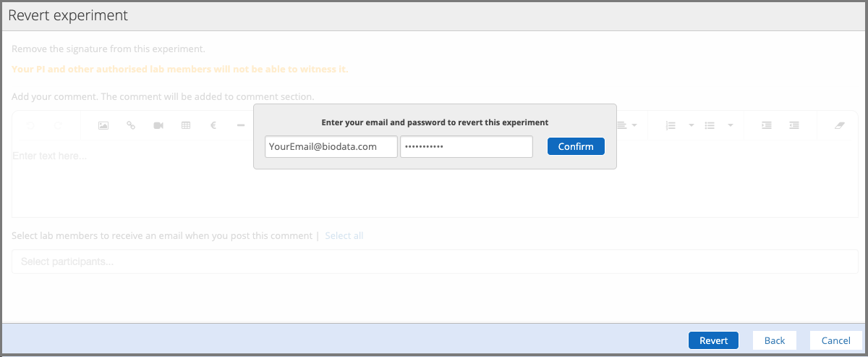Viewport: 868px width, 357px height.
Task: Click the horizontal line icon
Action: [241, 125]
